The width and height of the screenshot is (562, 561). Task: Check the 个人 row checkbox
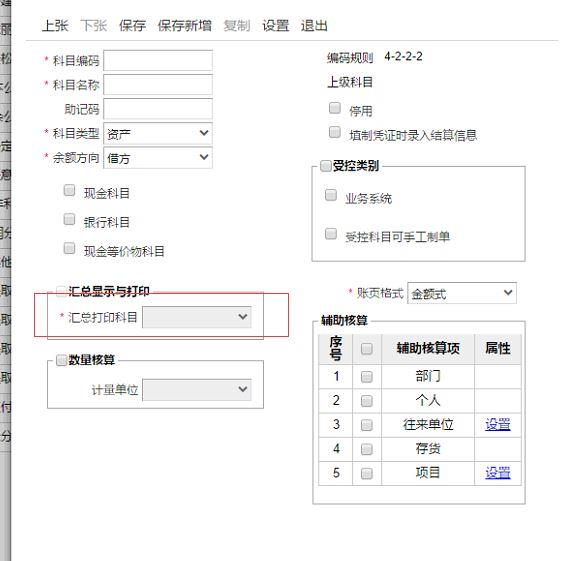[x=367, y=401]
